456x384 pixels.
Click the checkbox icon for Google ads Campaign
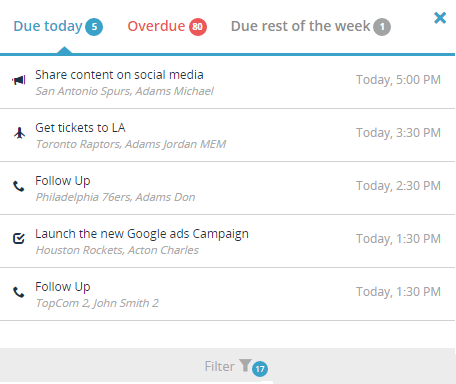(19, 238)
